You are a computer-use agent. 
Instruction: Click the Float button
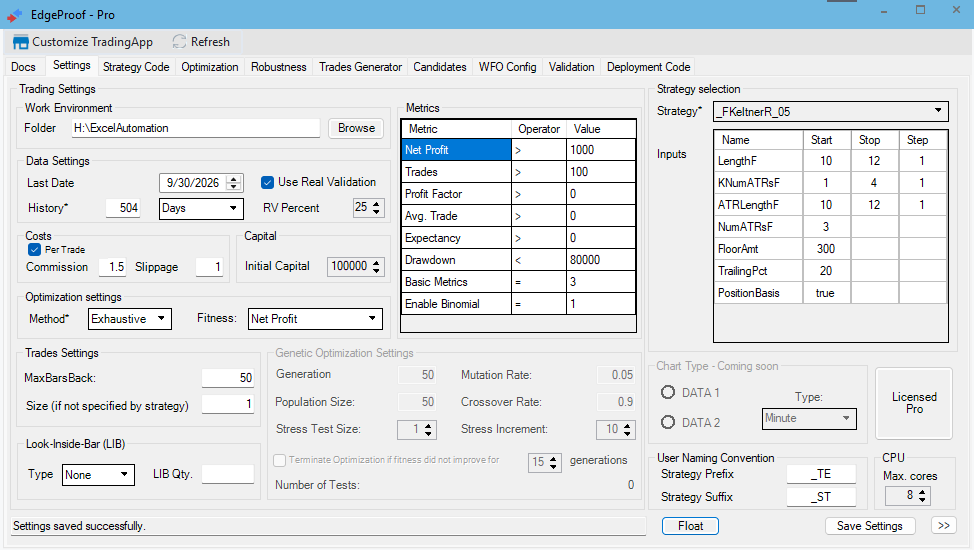coord(690,526)
